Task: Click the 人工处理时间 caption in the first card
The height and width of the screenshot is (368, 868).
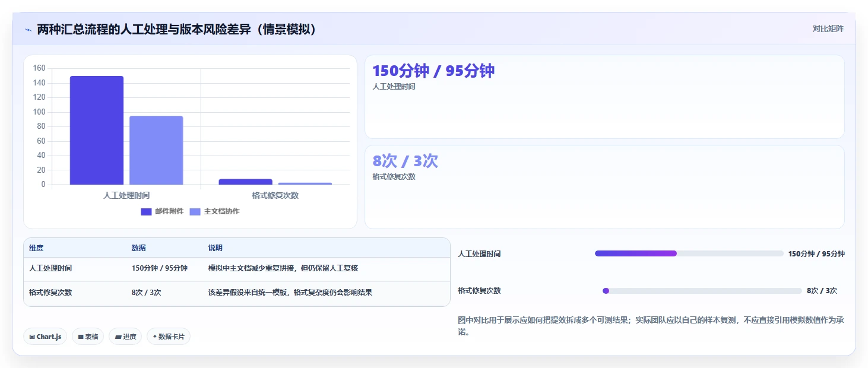Action: [394, 87]
